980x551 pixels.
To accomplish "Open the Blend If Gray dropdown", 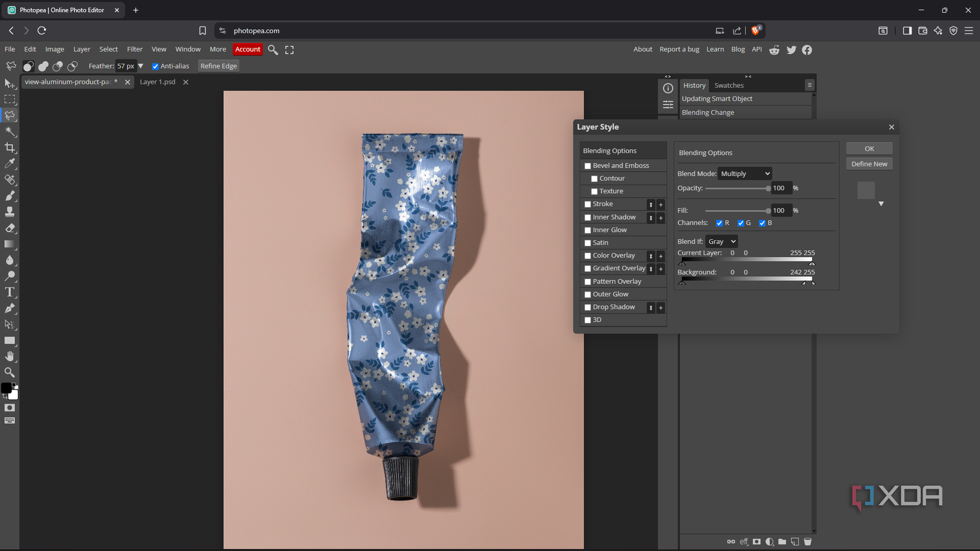I will [x=721, y=241].
